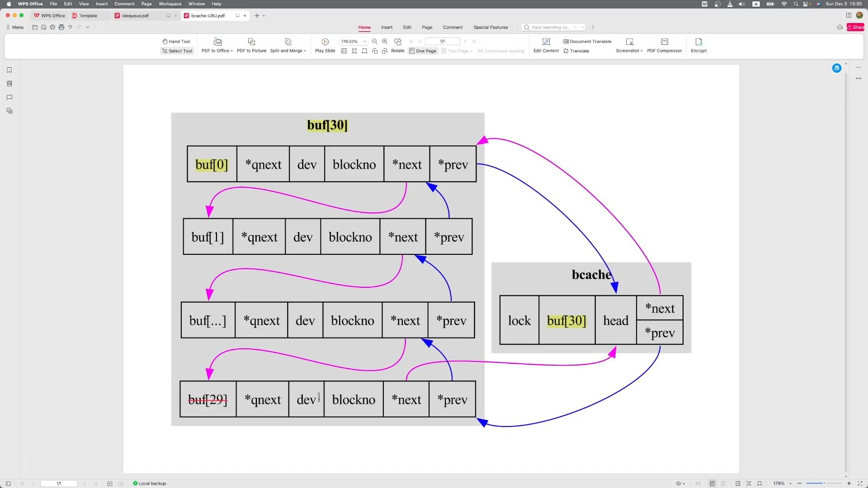The image size is (868, 488).
Task: Open the Workspace menu in menu bar
Action: [170, 4]
